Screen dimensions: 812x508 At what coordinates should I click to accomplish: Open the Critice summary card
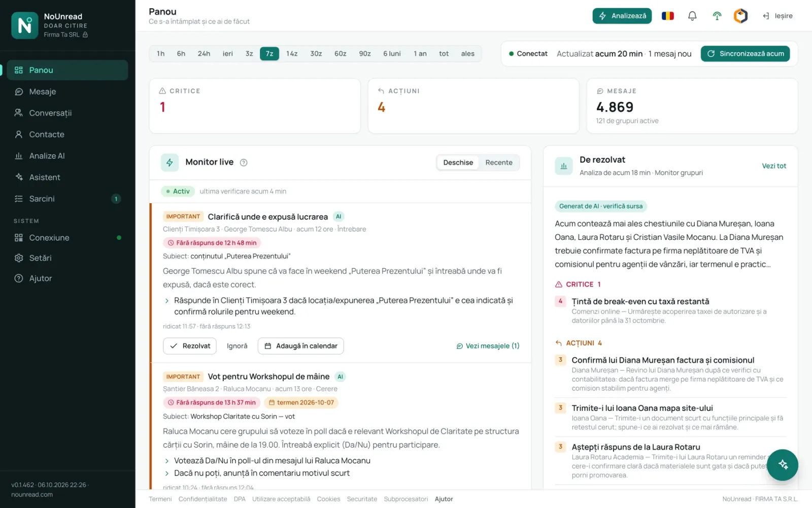point(255,106)
